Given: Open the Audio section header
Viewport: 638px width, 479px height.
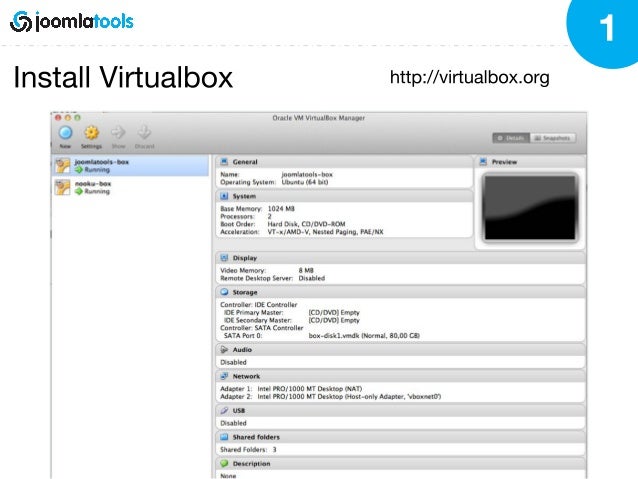Looking at the screenshot, I should coord(400,350).
